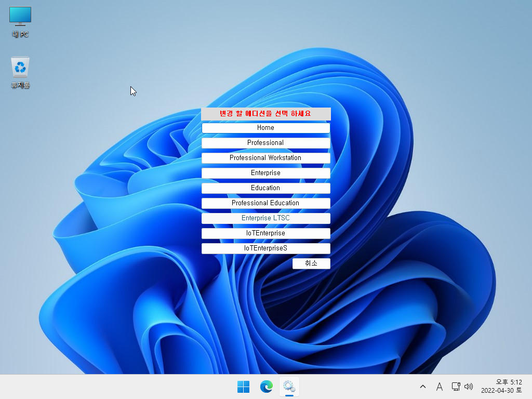The width and height of the screenshot is (532, 399).
Task: Click the red edition selection header text
Action: pos(265,113)
